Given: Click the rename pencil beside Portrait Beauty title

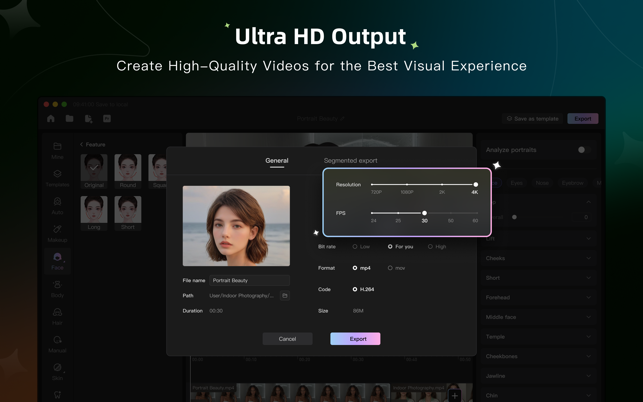Looking at the screenshot, I should click(x=342, y=119).
